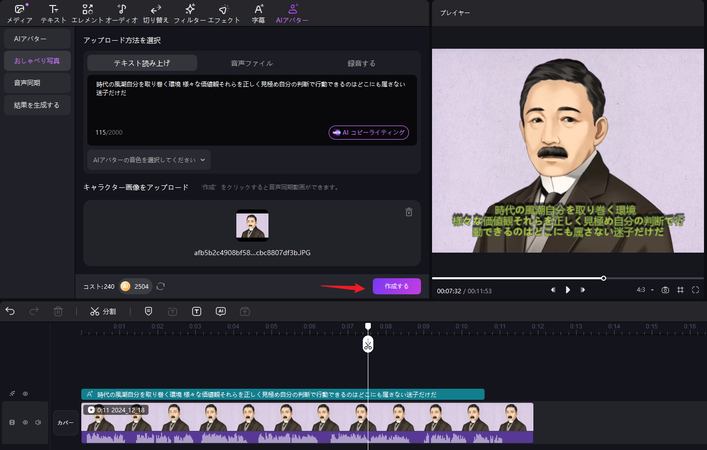Open the オーディオ audio tool
Viewport: 707px width, 450px height.
point(121,13)
